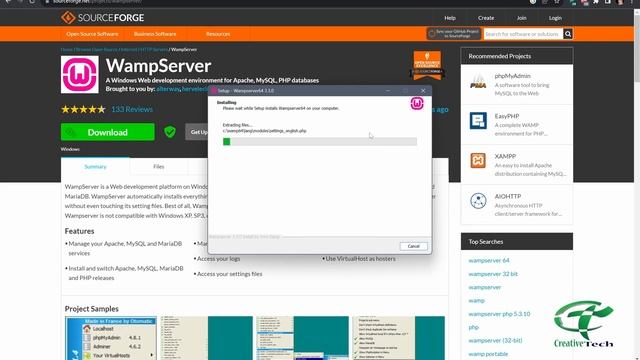The width and height of the screenshot is (640, 360).
Task: Open the phpMyAdmin project icon
Action: 478,81
